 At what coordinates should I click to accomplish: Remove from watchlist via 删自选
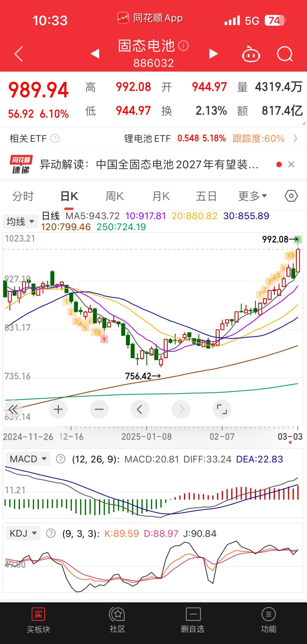[x=193, y=621]
